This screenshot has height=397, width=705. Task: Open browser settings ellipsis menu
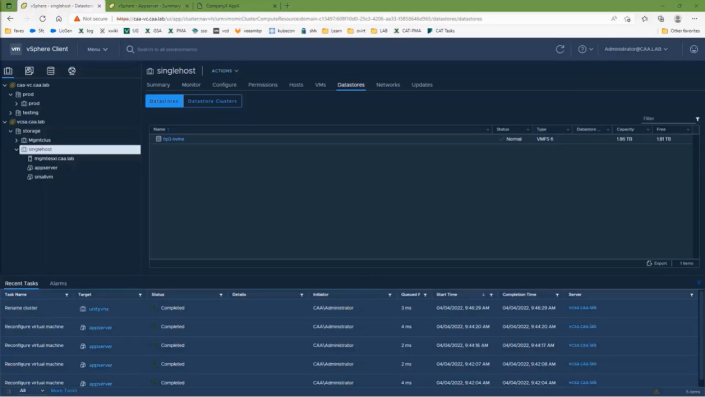tap(694, 19)
